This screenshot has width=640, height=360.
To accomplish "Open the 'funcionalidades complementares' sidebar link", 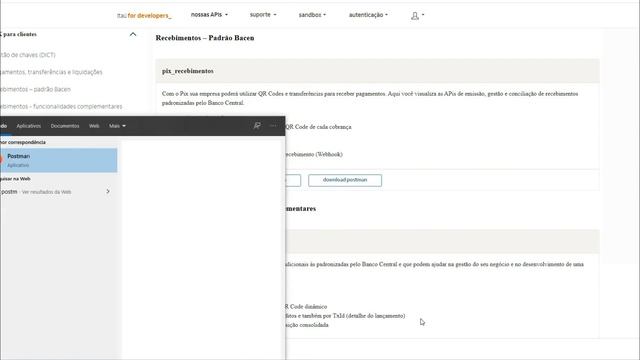I will coord(61,106).
